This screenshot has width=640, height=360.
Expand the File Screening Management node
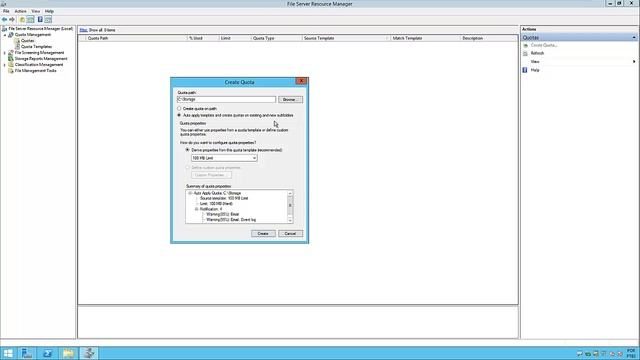(5, 53)
